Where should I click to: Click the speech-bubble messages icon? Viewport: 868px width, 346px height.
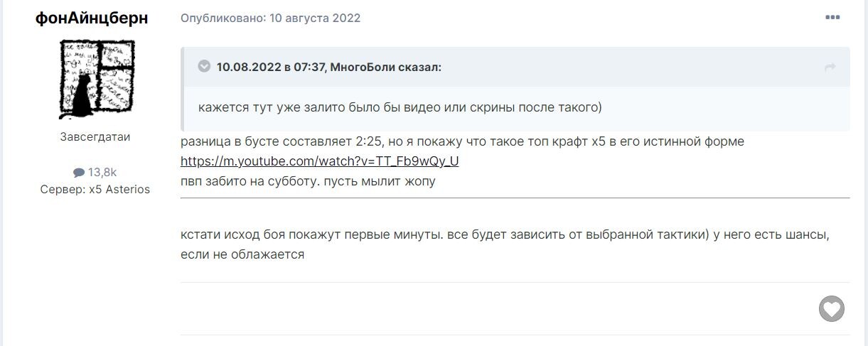79,172
